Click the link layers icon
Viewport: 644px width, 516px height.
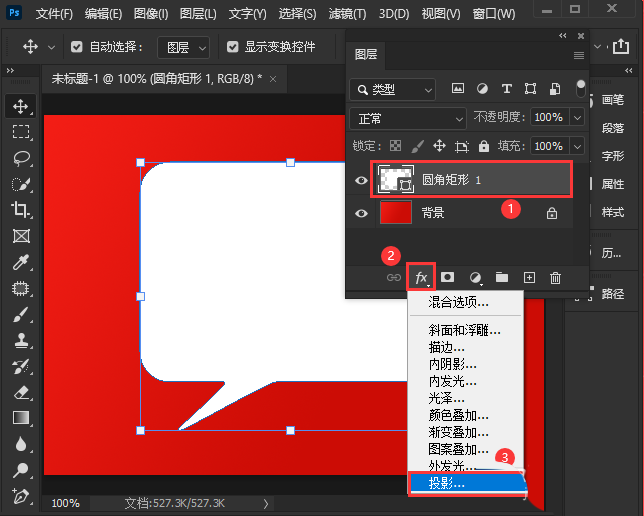coord(393,278)
